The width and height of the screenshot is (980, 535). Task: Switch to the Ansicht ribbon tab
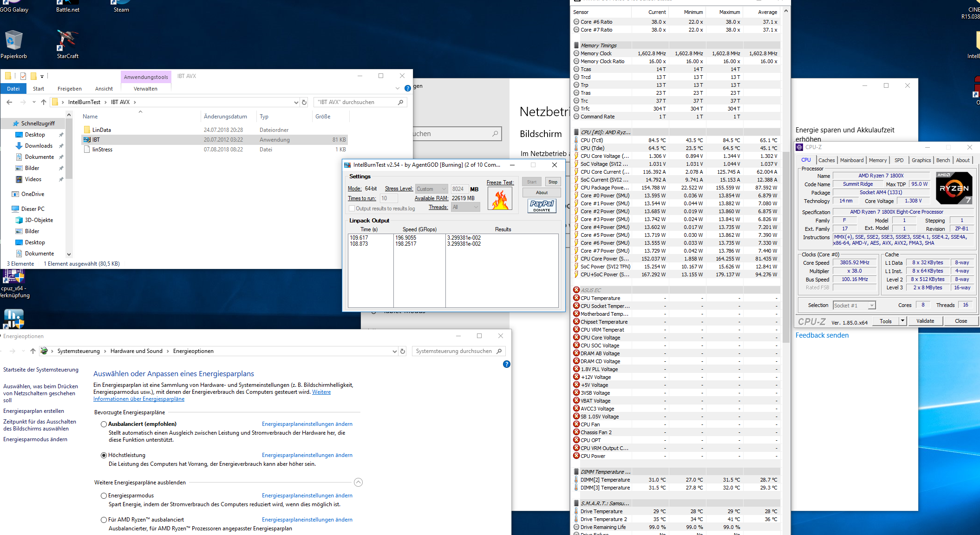tap(104, 89)
